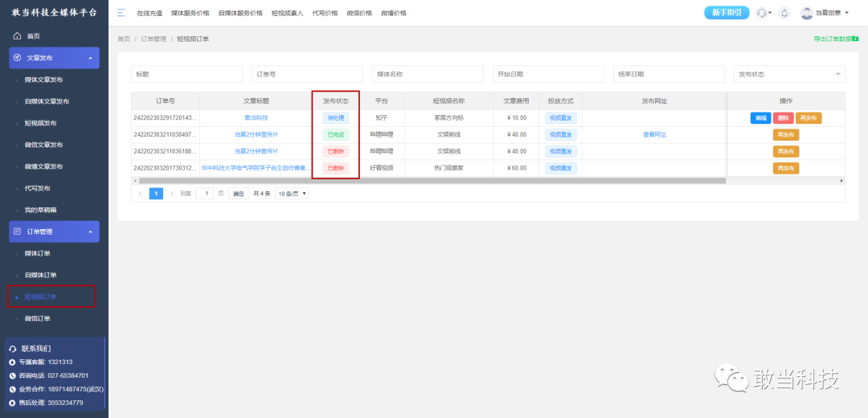Open 自媒体服务价格 in top menu
Image resolution: width=868 pixels, height=418 pixels.
coord(240,14)
